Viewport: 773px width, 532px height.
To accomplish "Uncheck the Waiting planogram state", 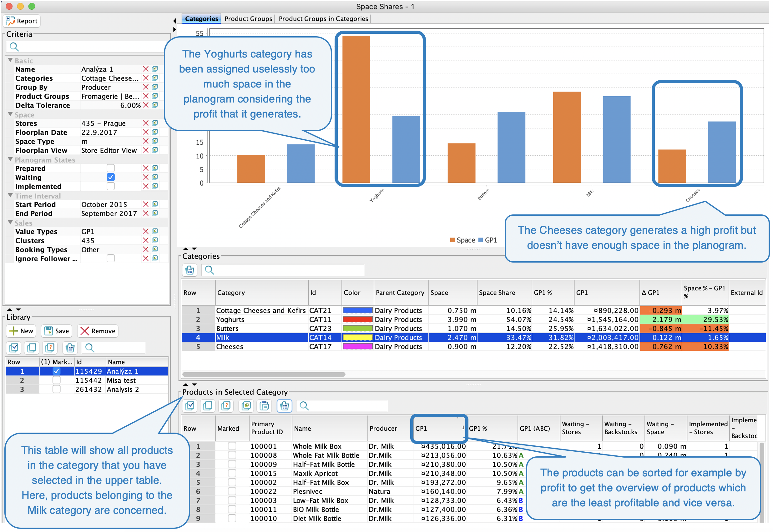I will (x=111, y=178).
